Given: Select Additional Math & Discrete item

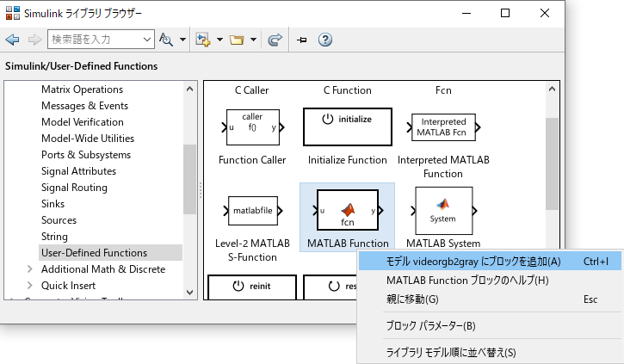Looking at the screenshot, I should pyautogui.click(x=103, y=269).
